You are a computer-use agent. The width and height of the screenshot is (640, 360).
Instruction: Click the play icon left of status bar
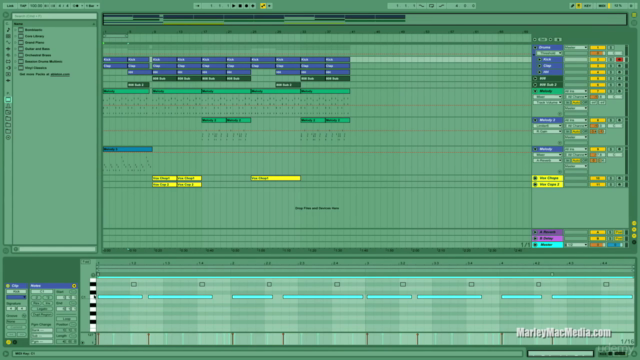6,354
